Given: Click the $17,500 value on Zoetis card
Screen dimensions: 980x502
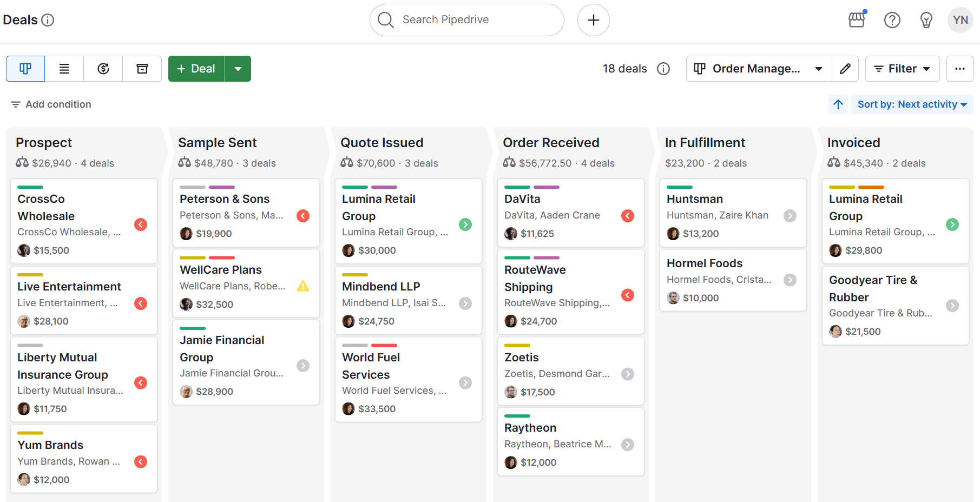Looking at the screenshot, I should pyautogui.click(x=538, y=392).
